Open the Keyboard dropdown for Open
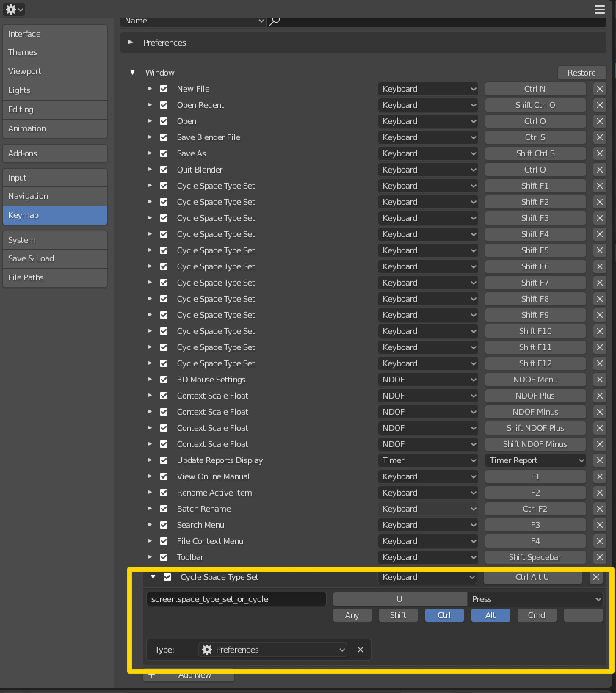 tap(427, 121)
